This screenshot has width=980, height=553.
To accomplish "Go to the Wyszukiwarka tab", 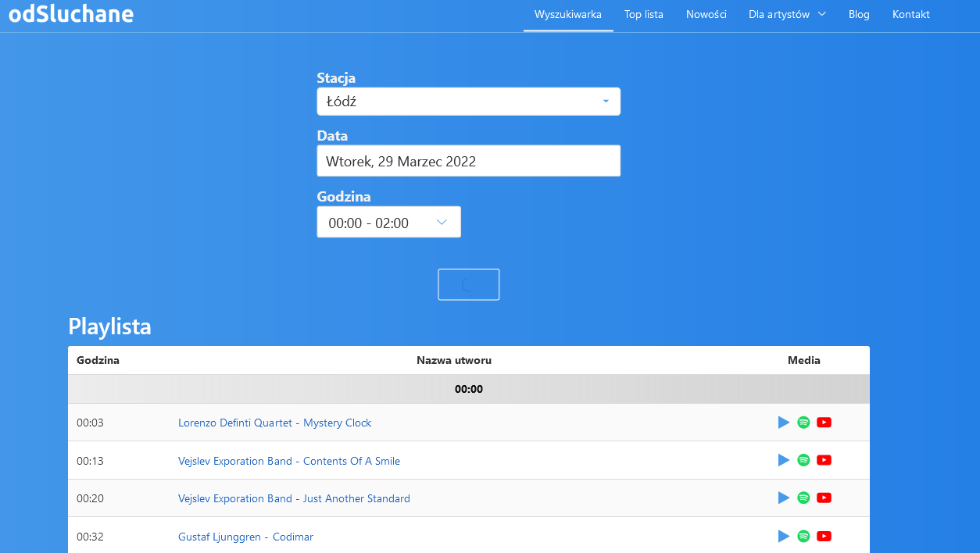I will click(568, 14).
